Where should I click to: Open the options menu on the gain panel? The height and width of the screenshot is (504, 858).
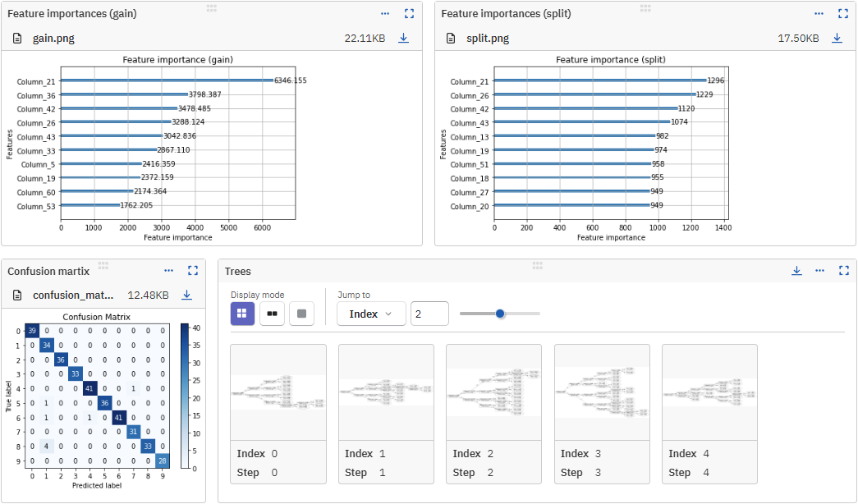pos(385,13)
